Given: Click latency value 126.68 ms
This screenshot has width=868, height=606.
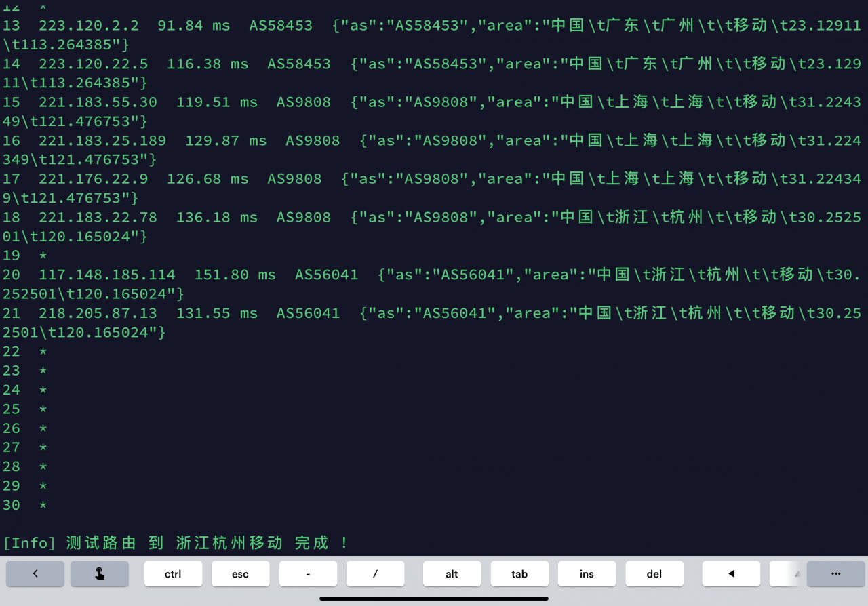Looking at the screenshot, I should pyautogui.click(x=208, y=179).
